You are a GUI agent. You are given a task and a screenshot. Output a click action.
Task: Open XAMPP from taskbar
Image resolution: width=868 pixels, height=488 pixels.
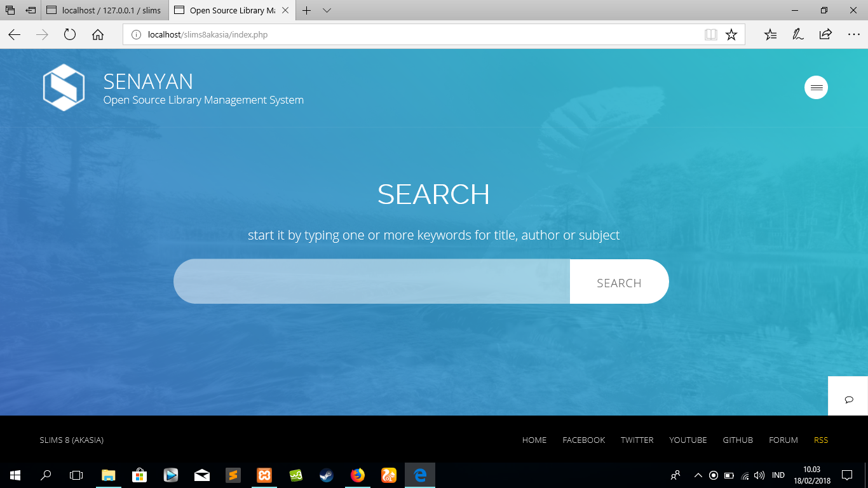tap(264, 475)
